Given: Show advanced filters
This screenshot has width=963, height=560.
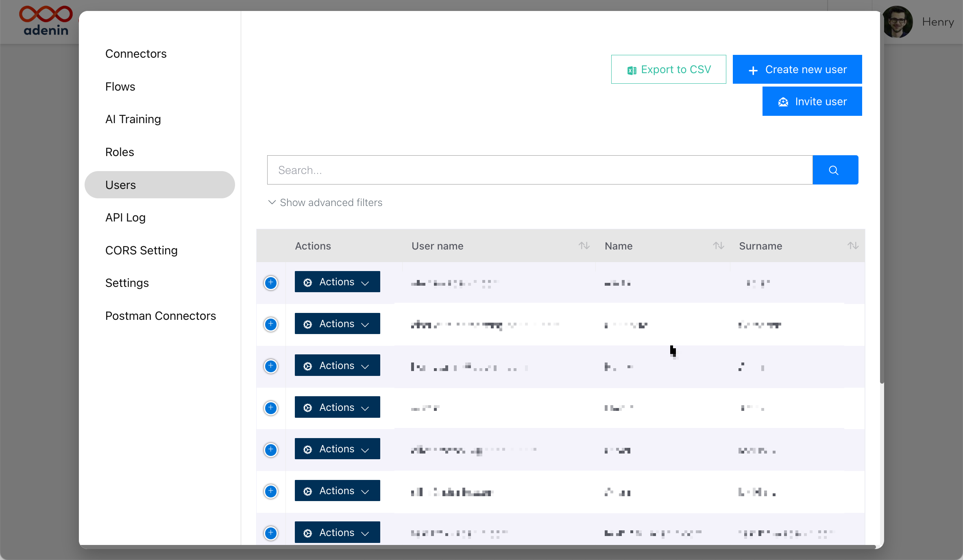Looking at the screenshot, I should [x=325, y=202].
